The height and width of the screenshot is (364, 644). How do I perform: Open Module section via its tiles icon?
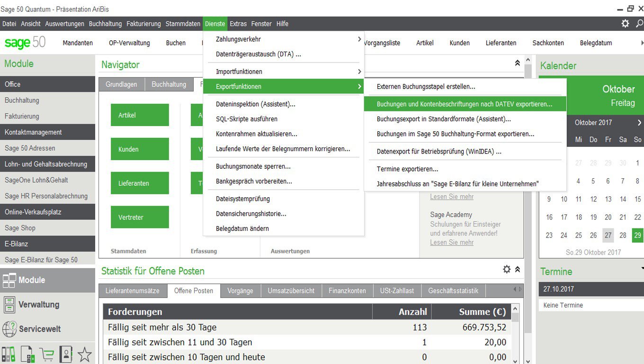pos(9,280)
